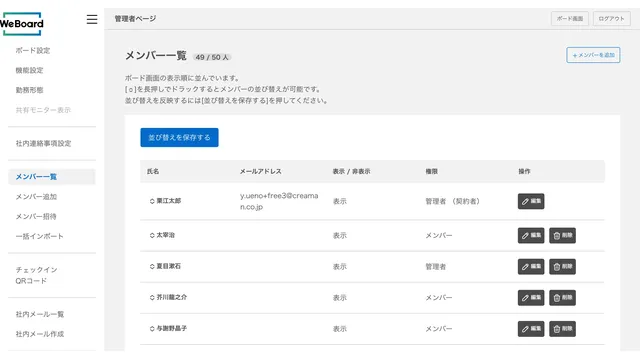
Task: Click the メンバー一覧 page heading
Action: pyautogui.click(x=156, y=56)
